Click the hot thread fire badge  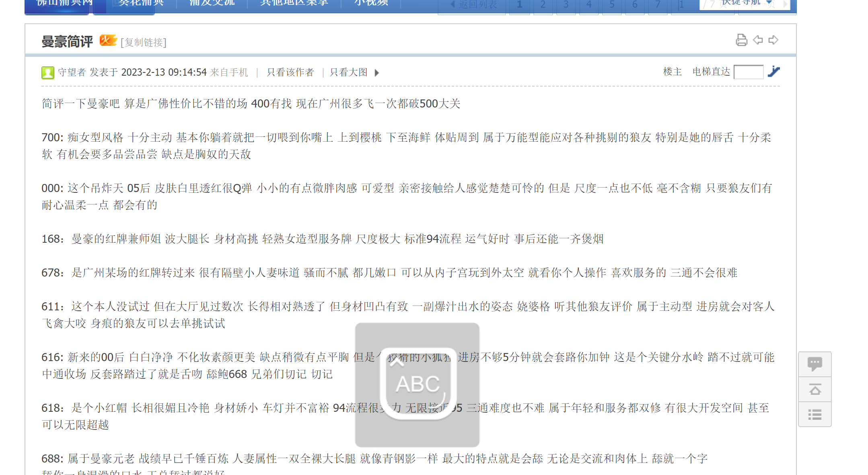pos(108,41)
